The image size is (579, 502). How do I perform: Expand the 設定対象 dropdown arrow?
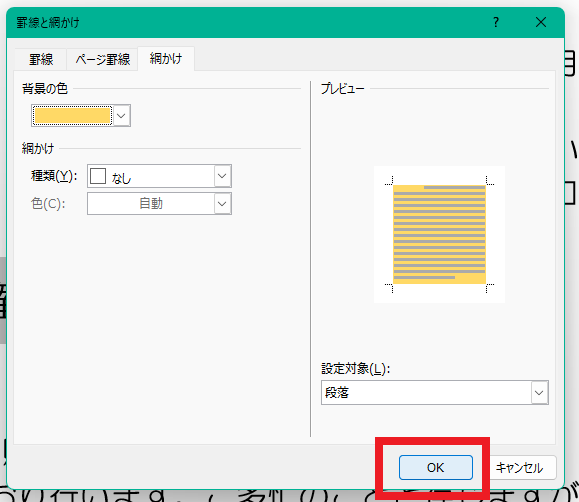click(539, 393)
